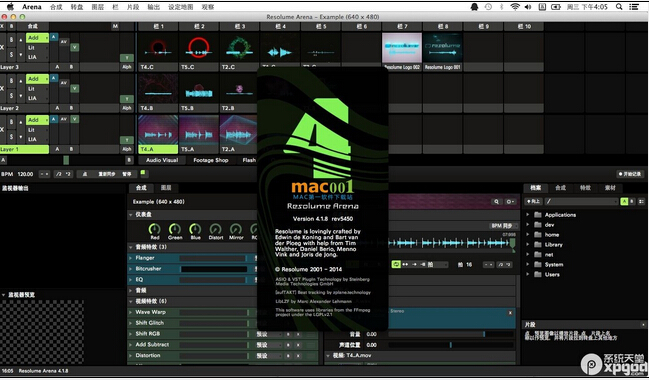Open the Wi-Fi status menu
Viewport: 649px width, 380px height.
click(515, 7)
